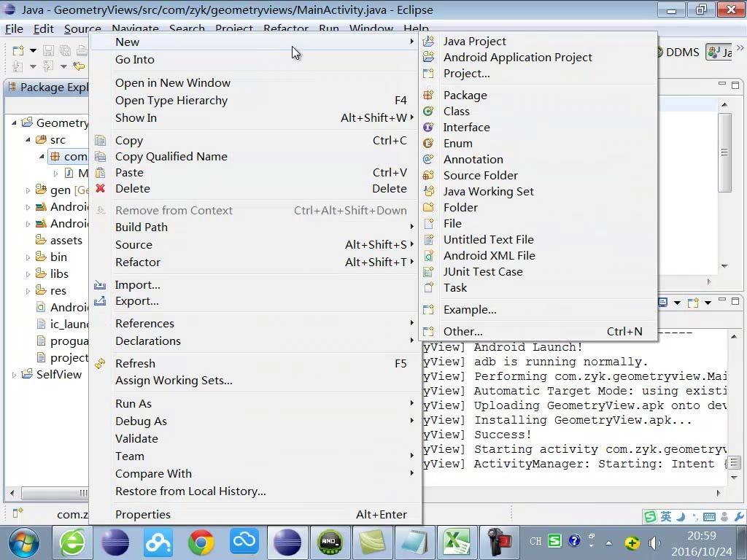Open the Windows Start button

click(24, 542)
